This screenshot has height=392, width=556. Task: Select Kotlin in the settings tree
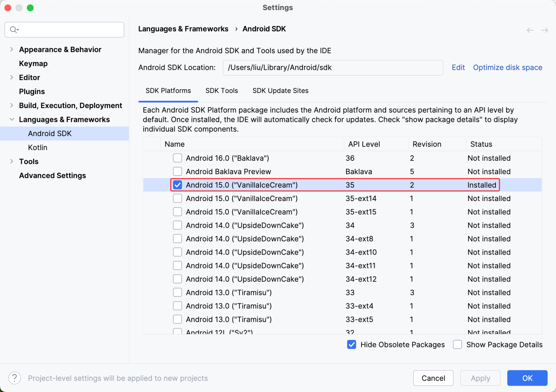click(x=38, y=147)
